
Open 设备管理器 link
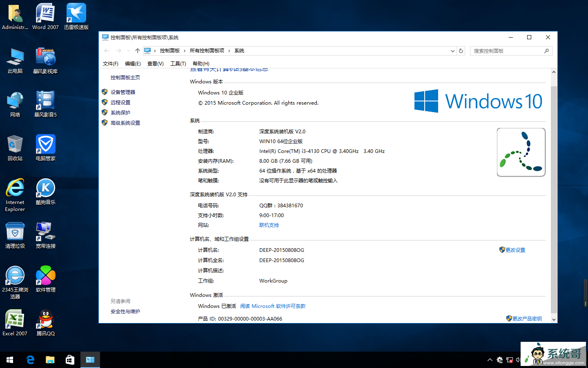click(x=123, y=92)
